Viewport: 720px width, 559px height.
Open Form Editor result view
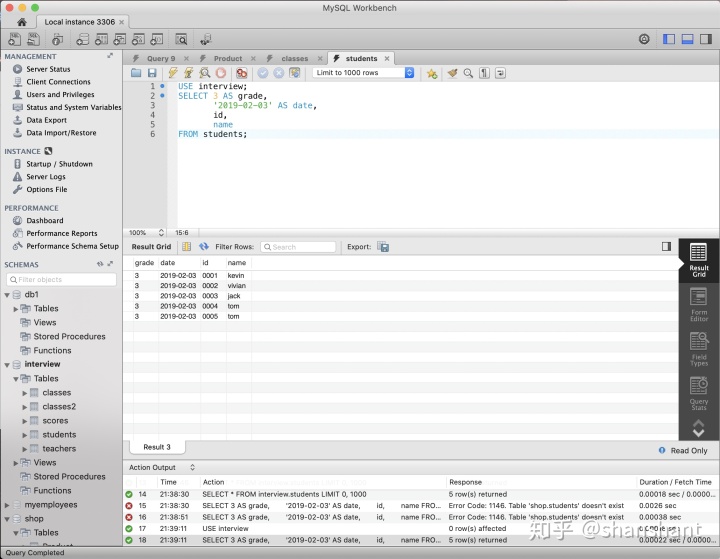[x=698, y=305]
